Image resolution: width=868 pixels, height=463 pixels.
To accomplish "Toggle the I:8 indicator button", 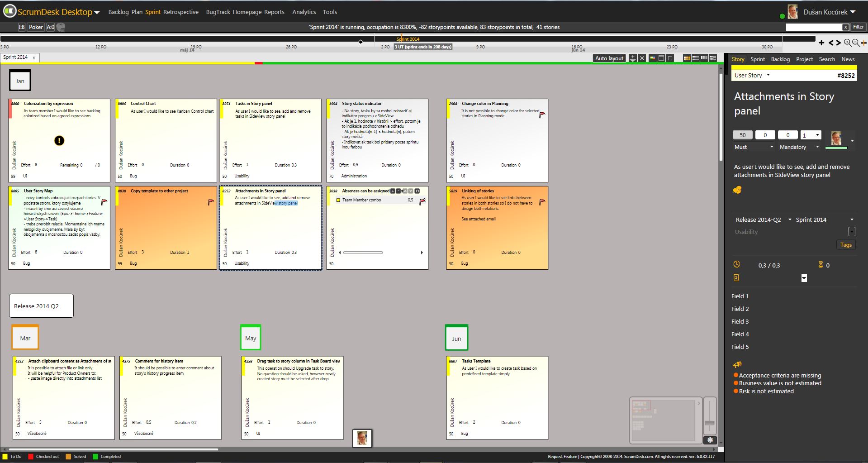I will tap(22, 27).
